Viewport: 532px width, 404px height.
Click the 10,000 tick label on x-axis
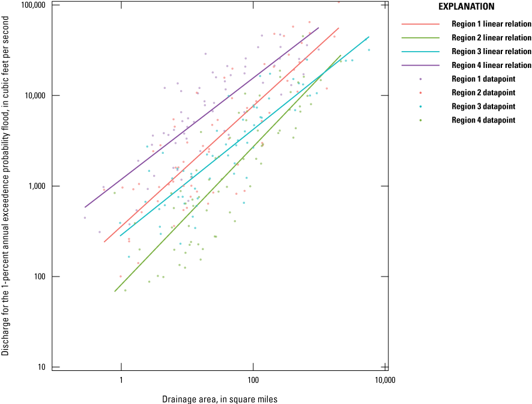(384, 380)
